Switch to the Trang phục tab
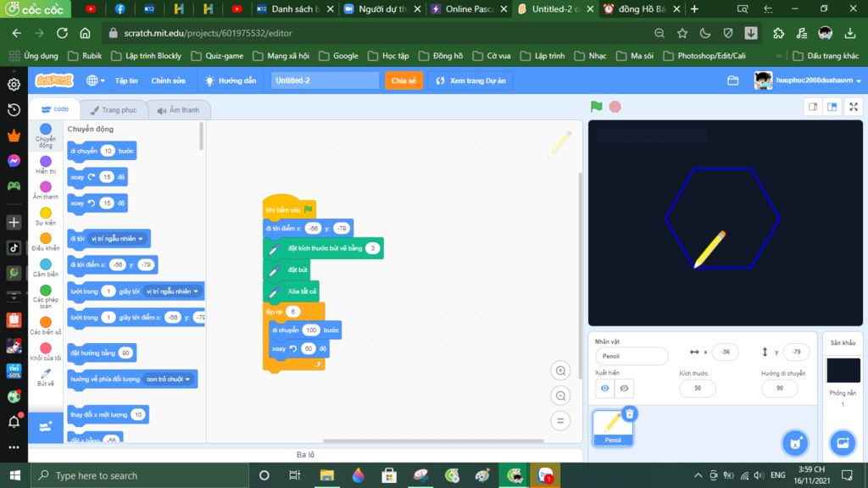 pyautogui.click(x=114, y=110)
